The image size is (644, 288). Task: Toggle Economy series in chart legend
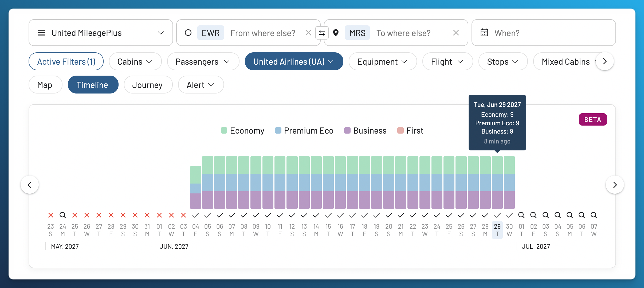242,131
